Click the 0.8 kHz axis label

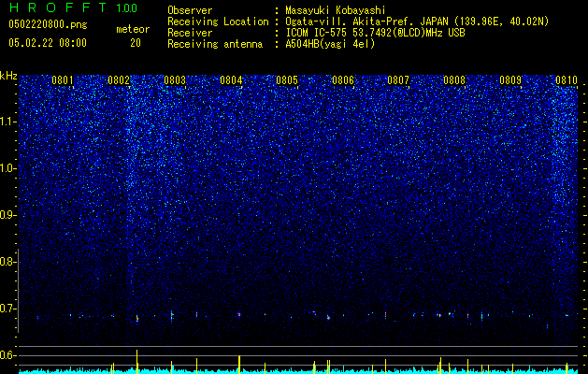click(x=7, y=262)
